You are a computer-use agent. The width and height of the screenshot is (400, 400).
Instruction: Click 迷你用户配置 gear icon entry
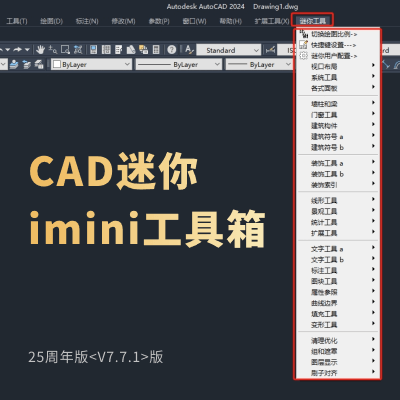[x=337, y=56]
